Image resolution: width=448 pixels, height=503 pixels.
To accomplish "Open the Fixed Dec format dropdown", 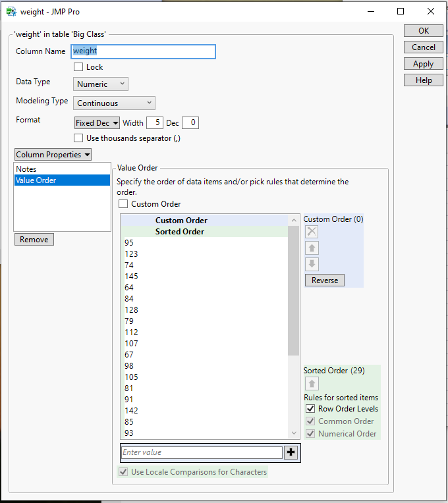I will tap(97, 123).
